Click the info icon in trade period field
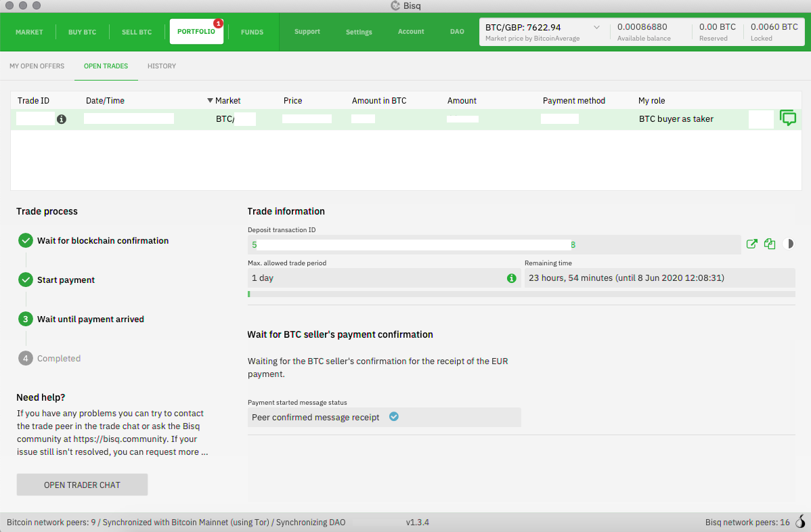811x532 pixels. (512, 278)
